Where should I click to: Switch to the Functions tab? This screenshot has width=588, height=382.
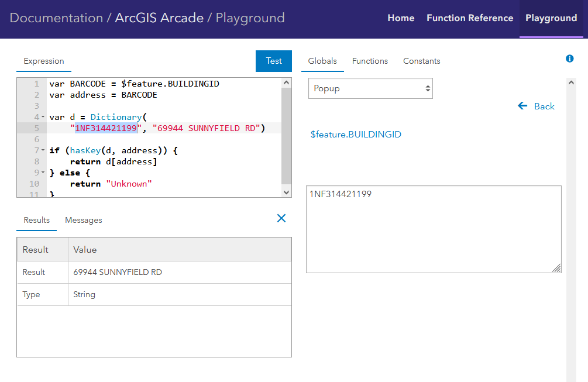click(370, 61)
